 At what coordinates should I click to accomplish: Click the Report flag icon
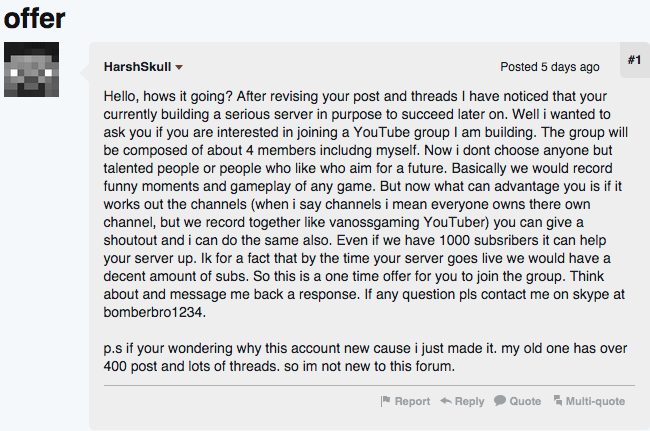(384, 401)
